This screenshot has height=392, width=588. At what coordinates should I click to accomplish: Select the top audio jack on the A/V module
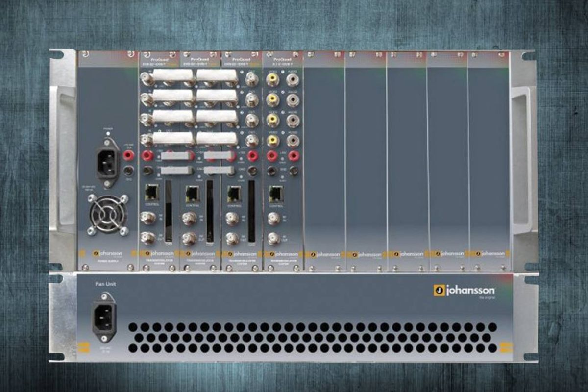coord(293,78)
